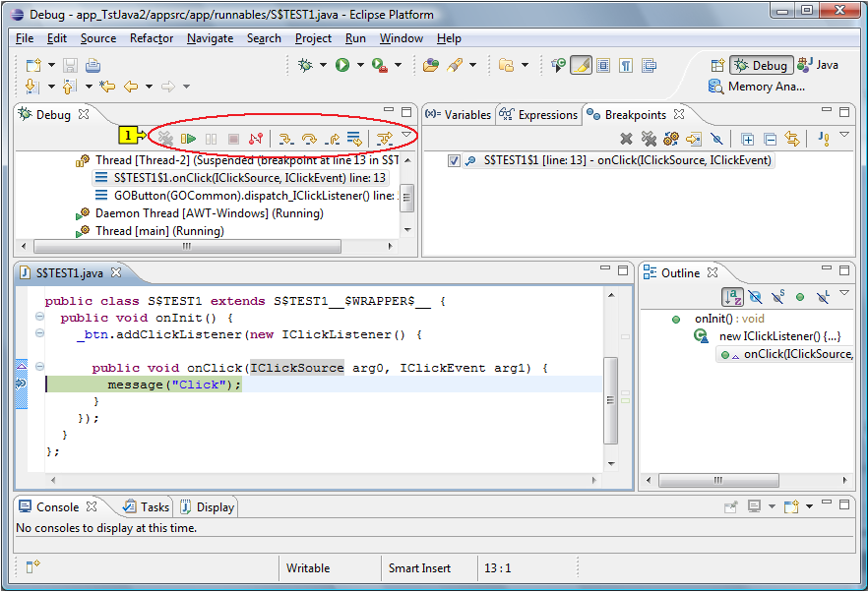Toggle Skip All Breakpoints in the Breakpoints view

click(716, 139)
